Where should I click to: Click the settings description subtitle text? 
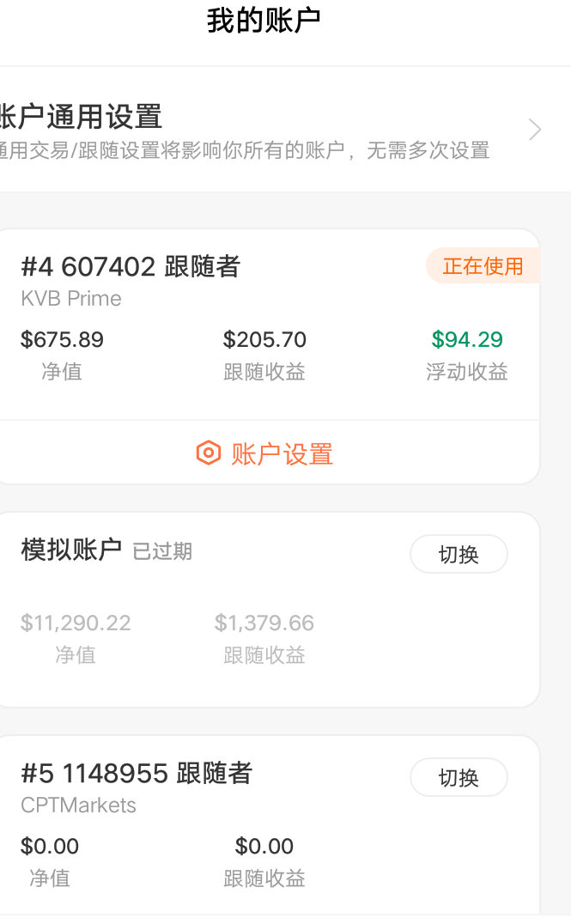point(245,151)
